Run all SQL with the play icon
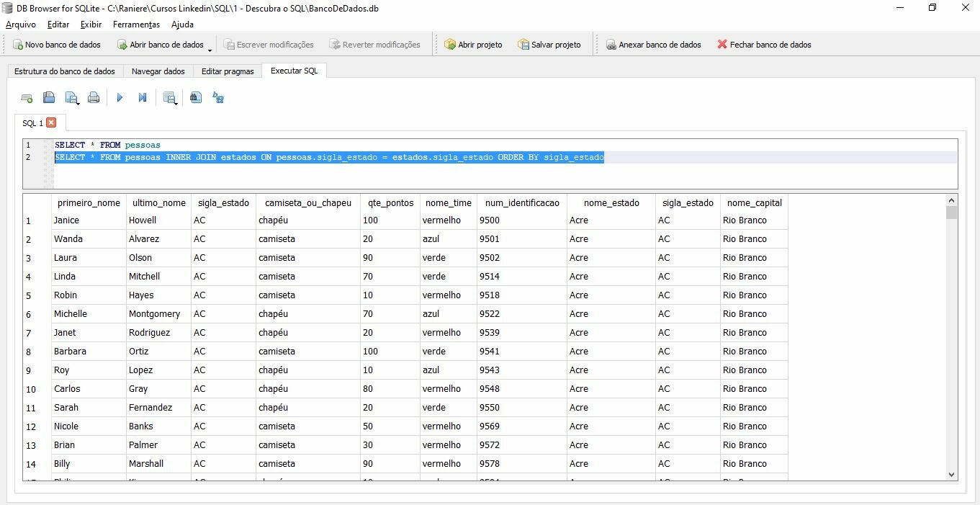Viewport: 980px width, 505px height. (x=120, y=98)
